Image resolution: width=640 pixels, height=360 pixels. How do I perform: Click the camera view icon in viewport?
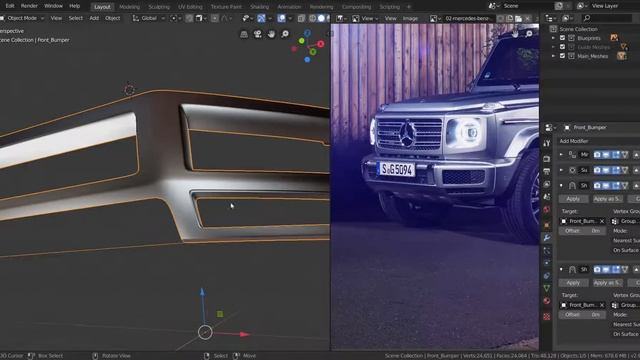[258, 34]
